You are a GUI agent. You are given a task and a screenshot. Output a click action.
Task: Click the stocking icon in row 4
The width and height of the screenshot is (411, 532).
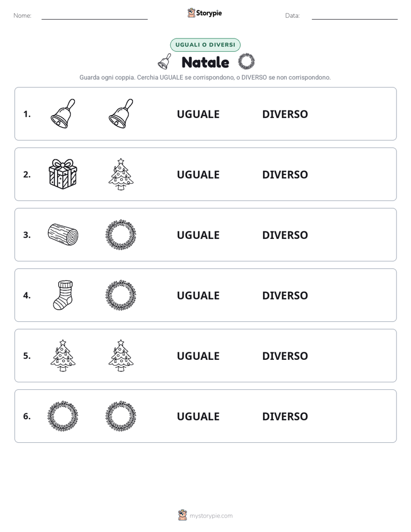(x=63, y=295)
